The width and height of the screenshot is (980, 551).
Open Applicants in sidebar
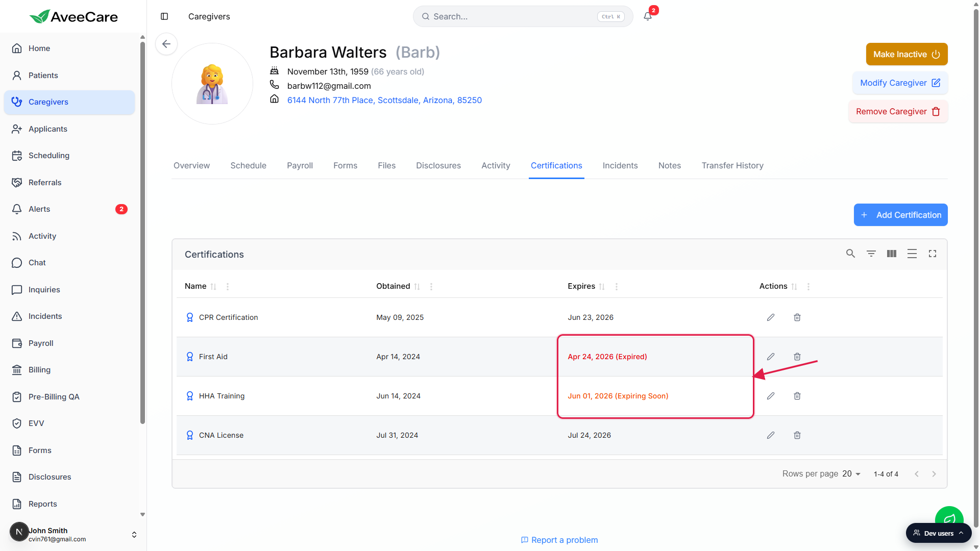click(69, 129)
